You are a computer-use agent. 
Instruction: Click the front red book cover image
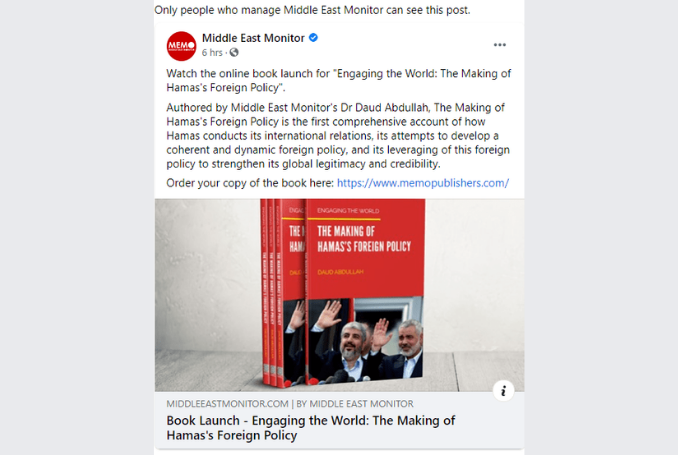365,292
